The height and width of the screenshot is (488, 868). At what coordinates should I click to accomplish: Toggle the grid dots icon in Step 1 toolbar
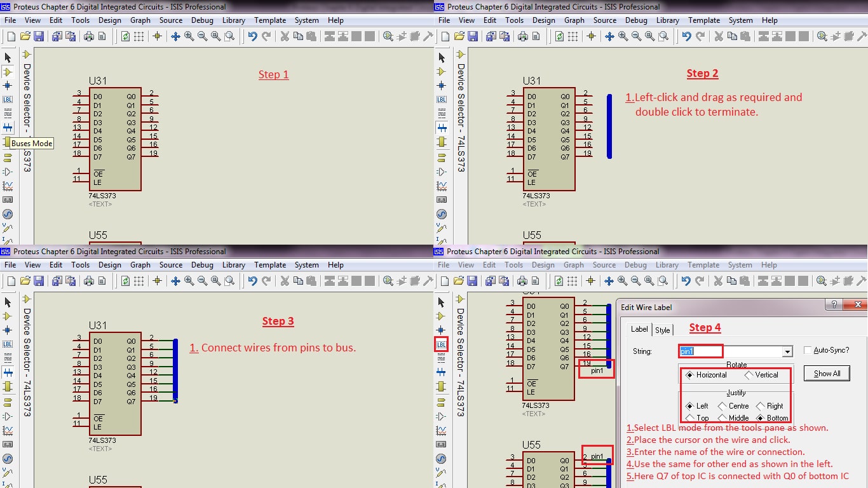pos(139,36)
